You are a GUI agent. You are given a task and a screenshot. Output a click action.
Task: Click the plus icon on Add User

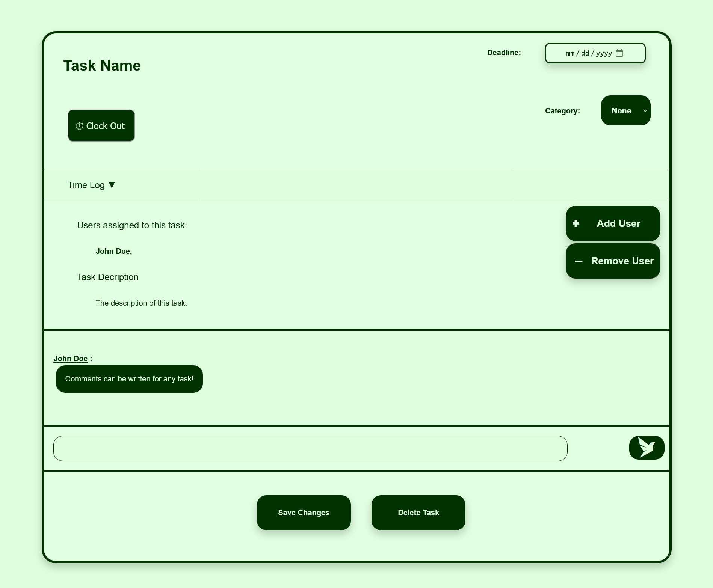[576, 223]
